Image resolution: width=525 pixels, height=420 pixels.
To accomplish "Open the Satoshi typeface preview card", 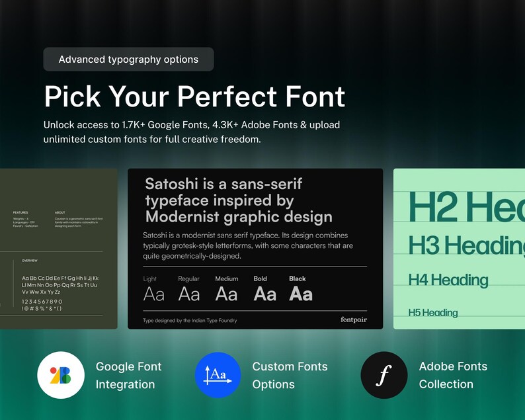I will 255,249.
